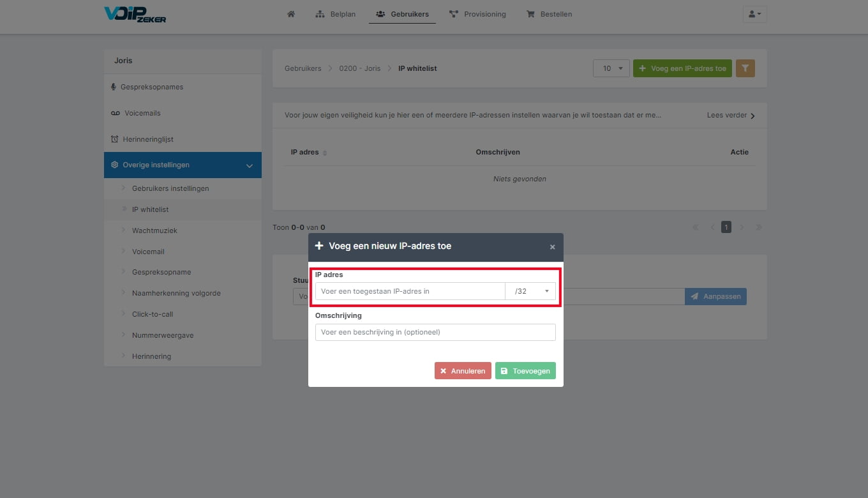868x498 pixels.
Task: Open the Bestellen menu item
Action: coord(549,14)
